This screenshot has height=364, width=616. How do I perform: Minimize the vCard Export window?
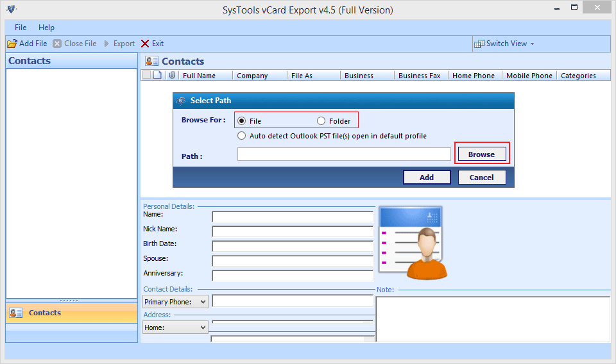click(557, 8)
